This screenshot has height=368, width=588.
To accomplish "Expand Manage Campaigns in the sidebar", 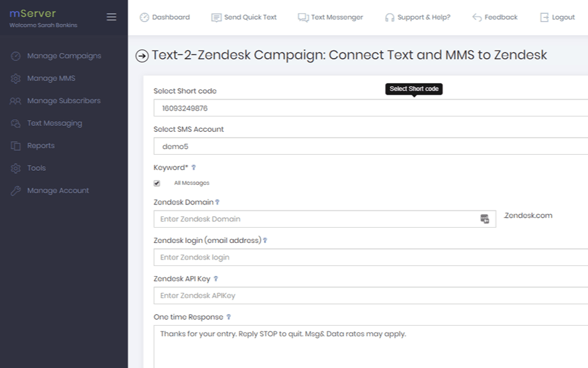I will (63, 56).
